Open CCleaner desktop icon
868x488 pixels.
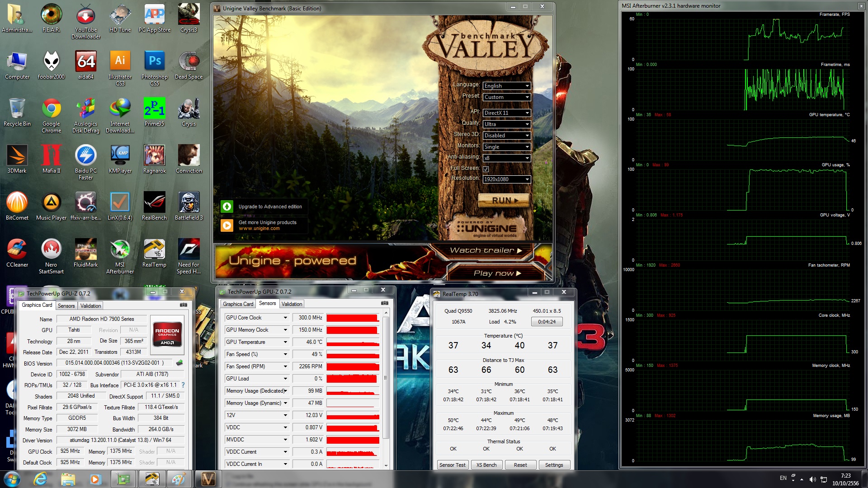(17, 253)
